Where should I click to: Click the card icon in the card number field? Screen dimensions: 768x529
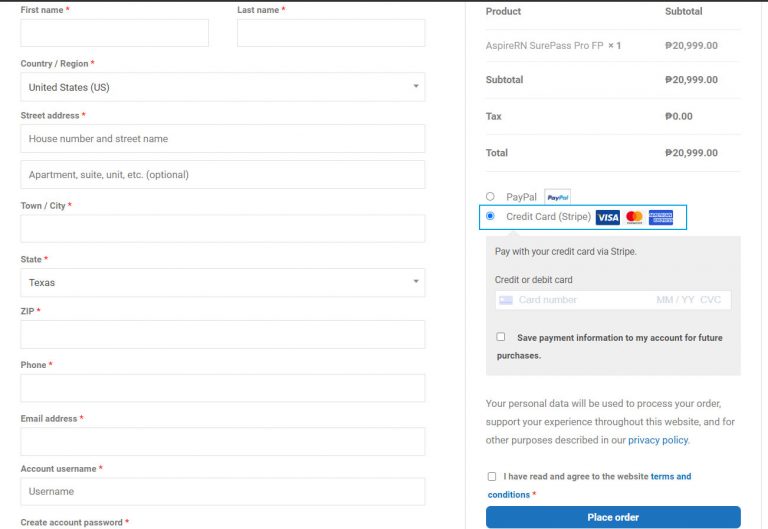point(505,300)
